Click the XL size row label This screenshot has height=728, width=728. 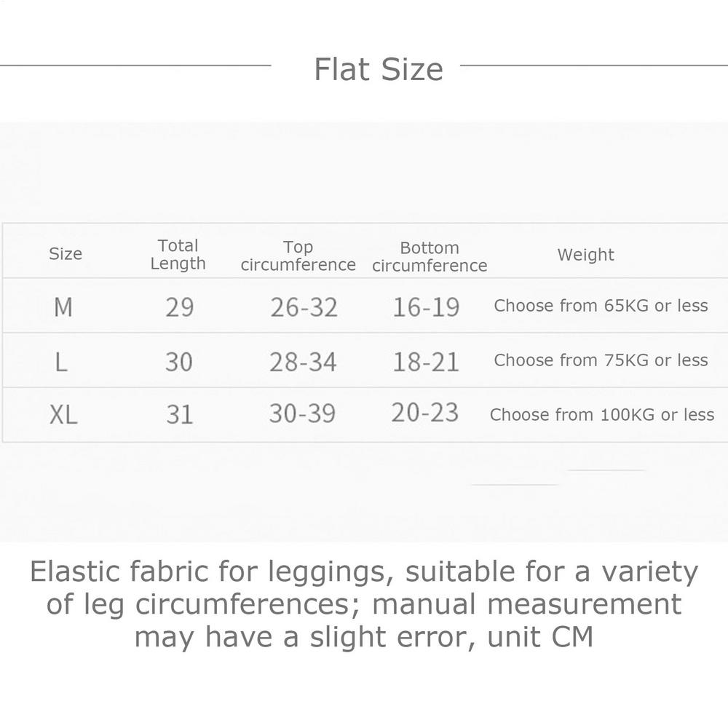click(63, 415)
